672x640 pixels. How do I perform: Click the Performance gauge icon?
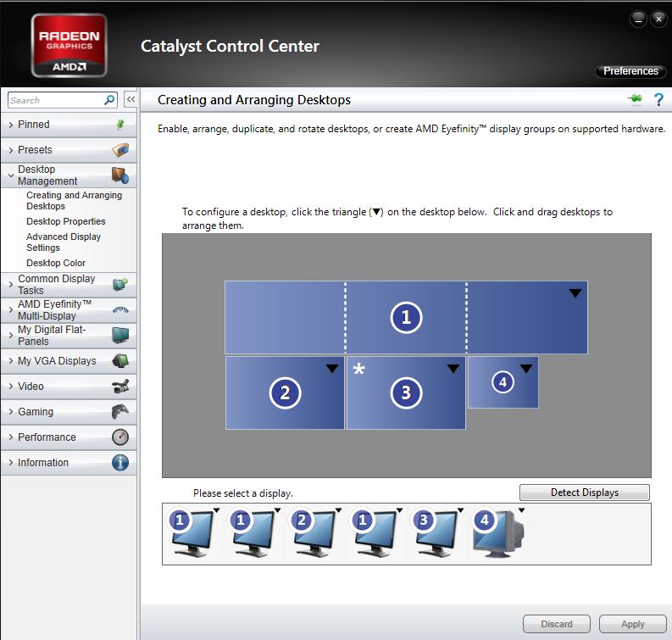coord(120,437)
